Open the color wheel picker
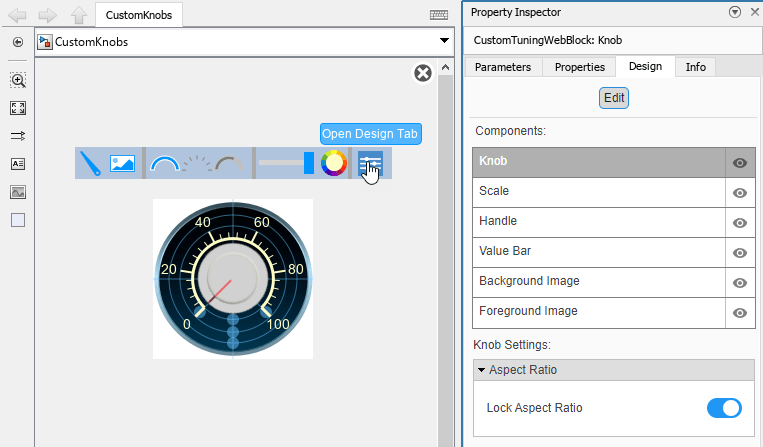 (334, 163)
